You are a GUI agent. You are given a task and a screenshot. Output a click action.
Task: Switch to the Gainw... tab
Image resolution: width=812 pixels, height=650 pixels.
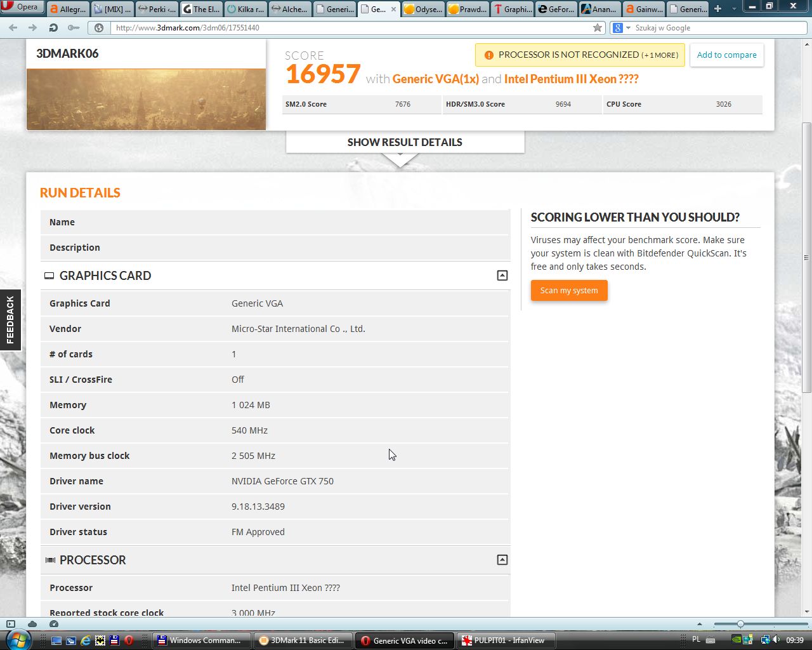(645, 9)
